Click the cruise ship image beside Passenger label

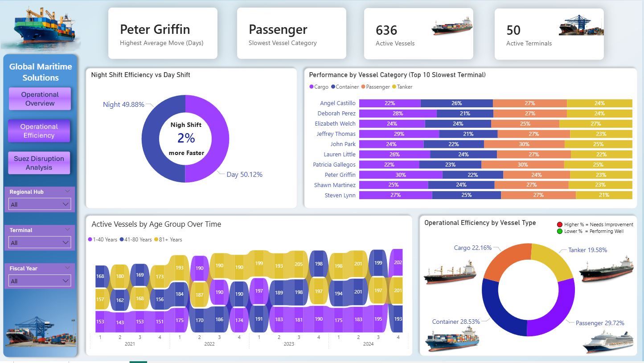click(x=608, y=342)
